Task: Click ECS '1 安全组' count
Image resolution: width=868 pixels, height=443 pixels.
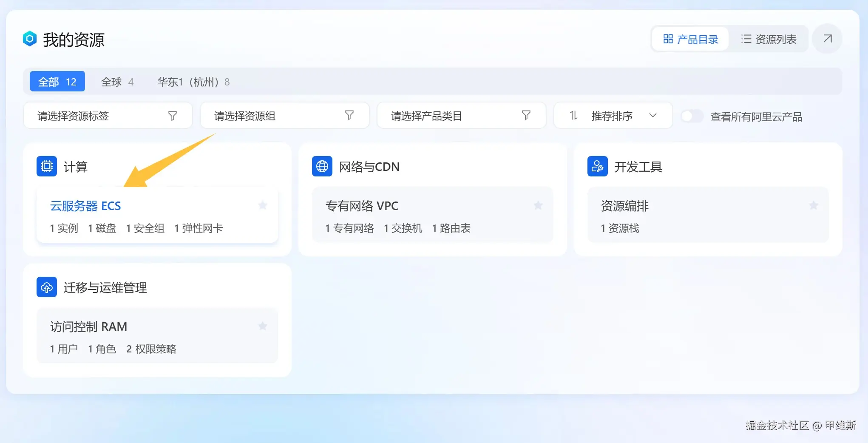Action: (145, 228)
